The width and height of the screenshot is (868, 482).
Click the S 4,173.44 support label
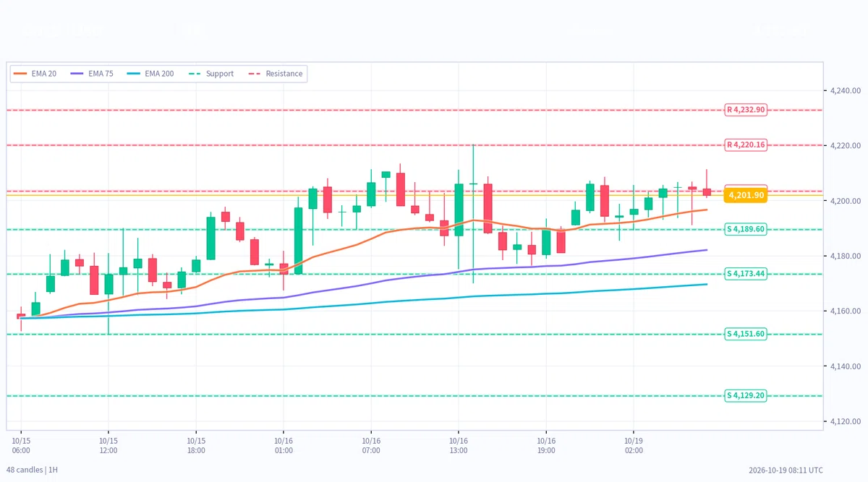tap(745, 274)
